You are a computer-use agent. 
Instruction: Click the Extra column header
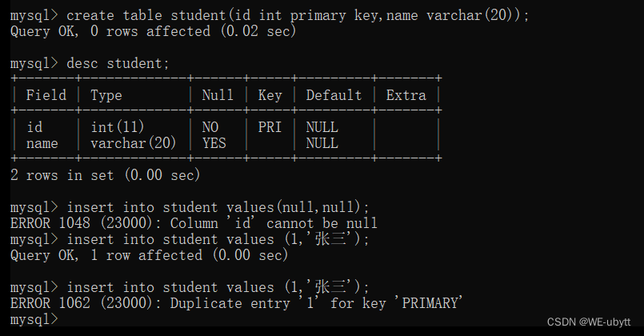pos(406,95)
